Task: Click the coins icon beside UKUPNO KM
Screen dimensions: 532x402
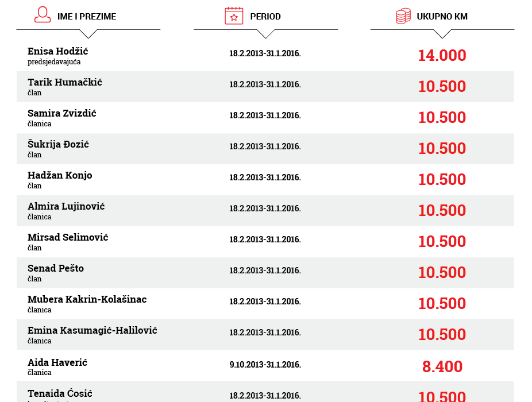Action: pos(403,16)
